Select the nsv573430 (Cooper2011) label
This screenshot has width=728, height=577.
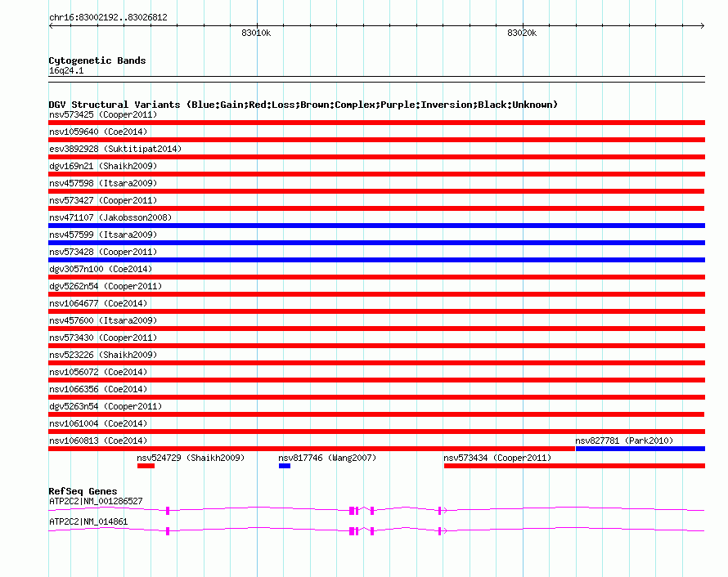[x=103, y=338]
